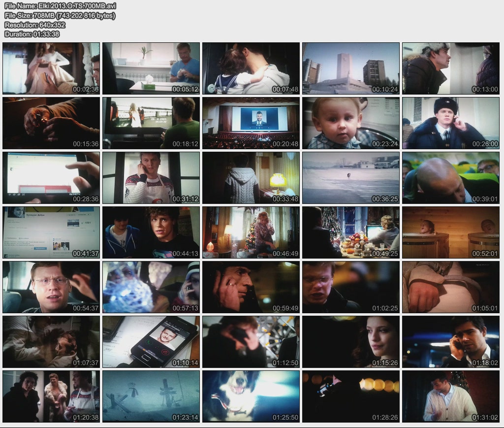Click the man with glasses frame at 00:54:37
The image size is (504, 428).
51,287
